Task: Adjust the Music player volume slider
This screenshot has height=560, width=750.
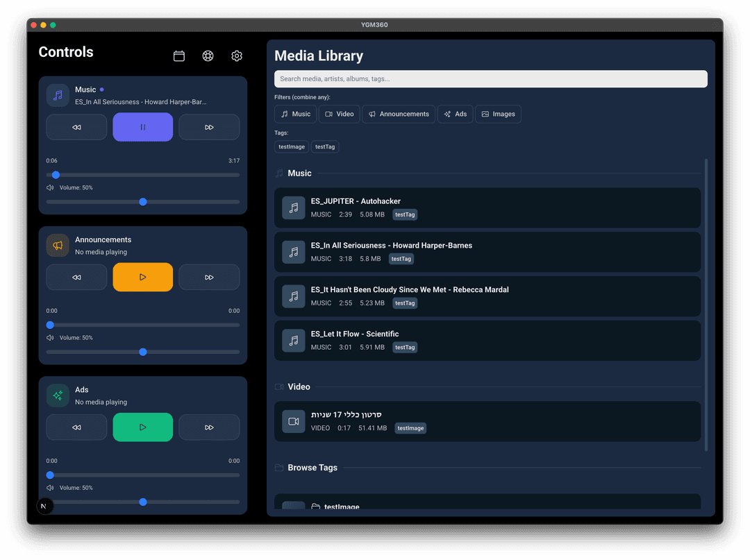Action: [x=142, y=201]
